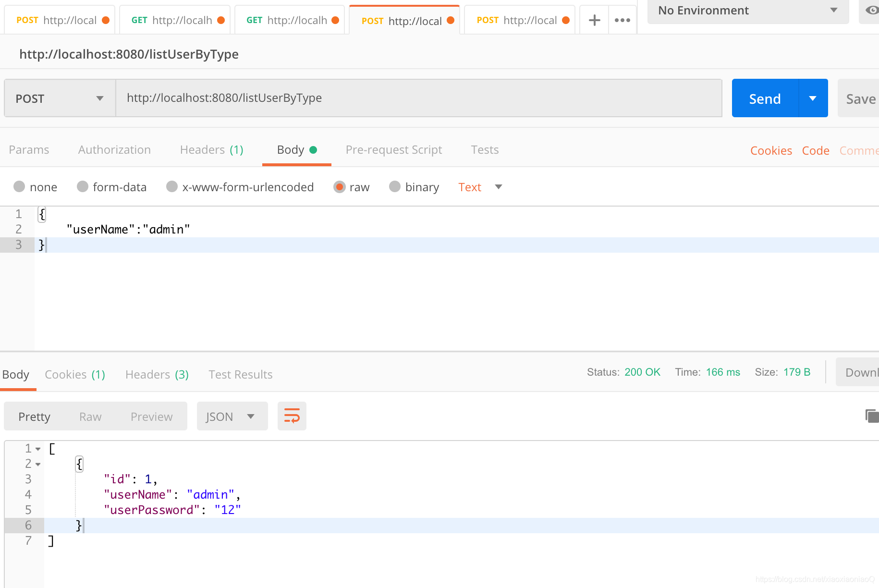Open the Authorization request tab
This screenshot has height=588, width=879.
tap(114, 150)
